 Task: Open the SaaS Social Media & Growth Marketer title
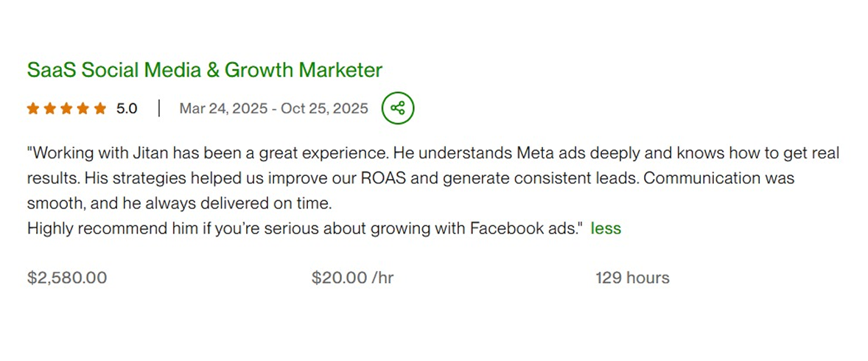204,71
